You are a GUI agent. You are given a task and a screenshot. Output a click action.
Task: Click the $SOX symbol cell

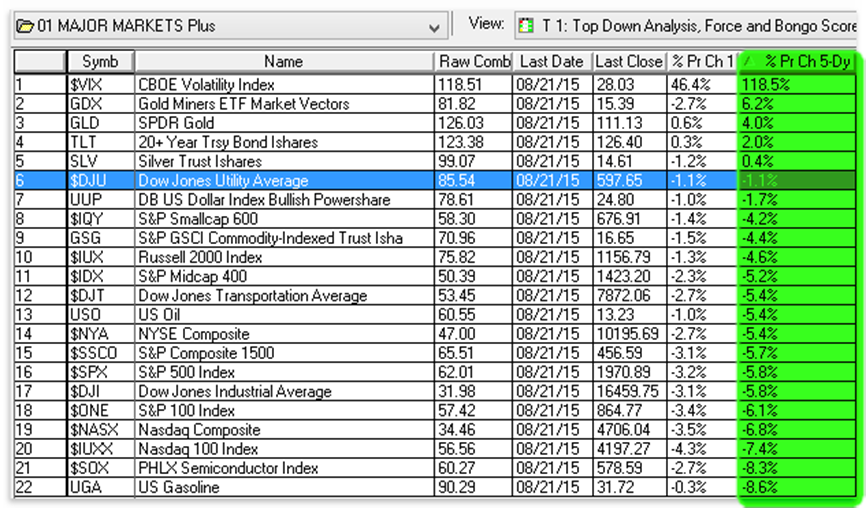[x=101, y=468]
